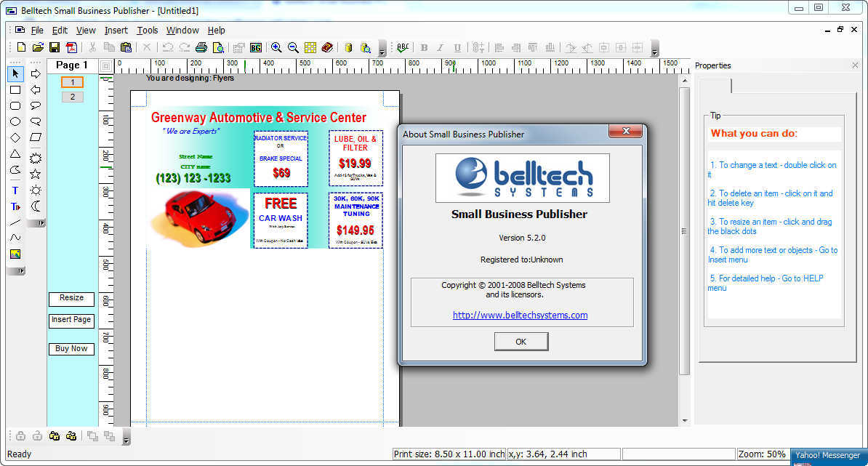Select the Text tool
The height and width of the screenshot is (466, 868).
[15, 190]
